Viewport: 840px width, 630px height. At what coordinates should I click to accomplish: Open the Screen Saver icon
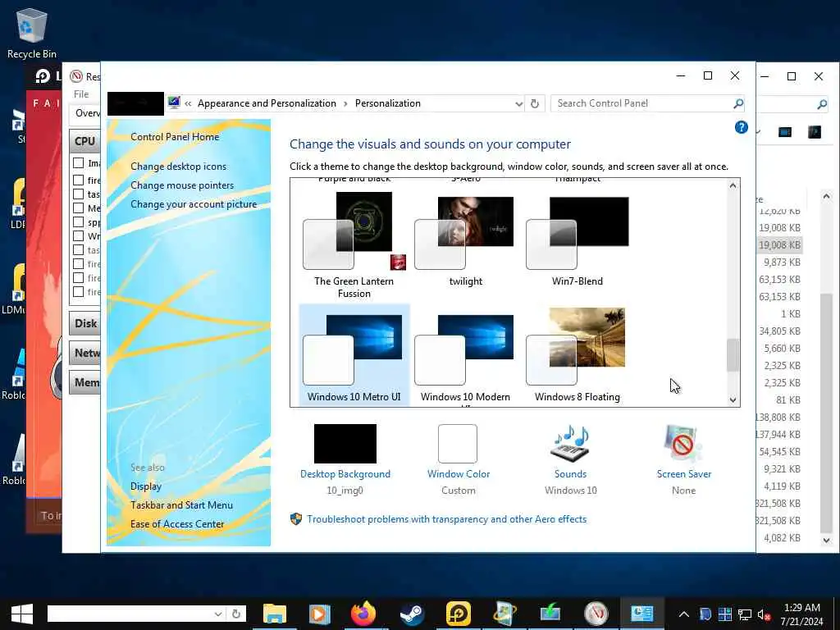683,444
